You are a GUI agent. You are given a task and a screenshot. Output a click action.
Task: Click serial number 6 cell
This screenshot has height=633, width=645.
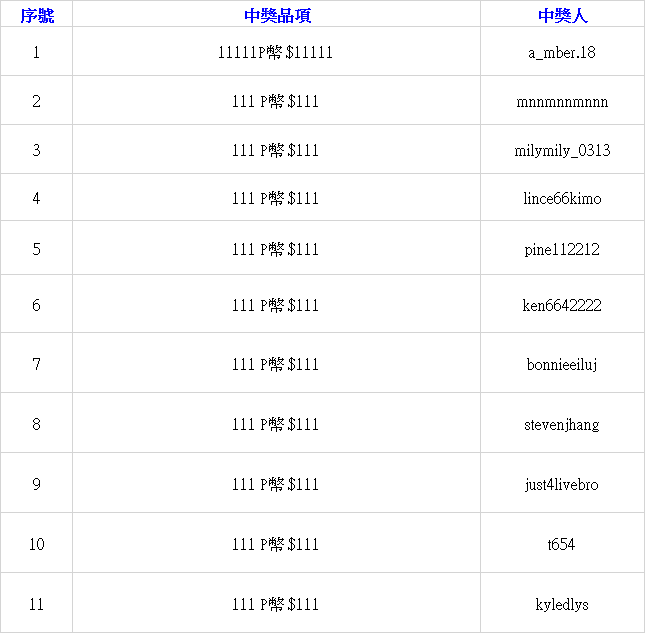click(37, 305)
